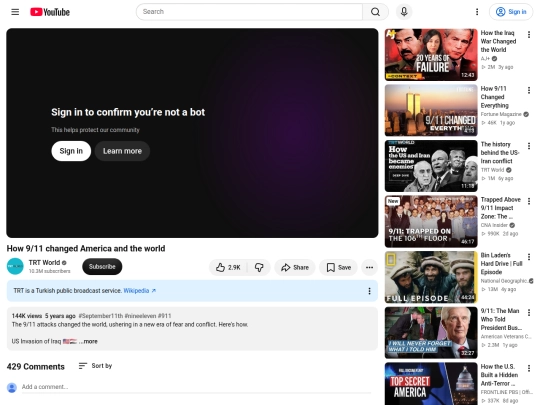Focus the Search input field
This screenshot has height=405, width=540.
pyautogui.click(x=249, y=12)
